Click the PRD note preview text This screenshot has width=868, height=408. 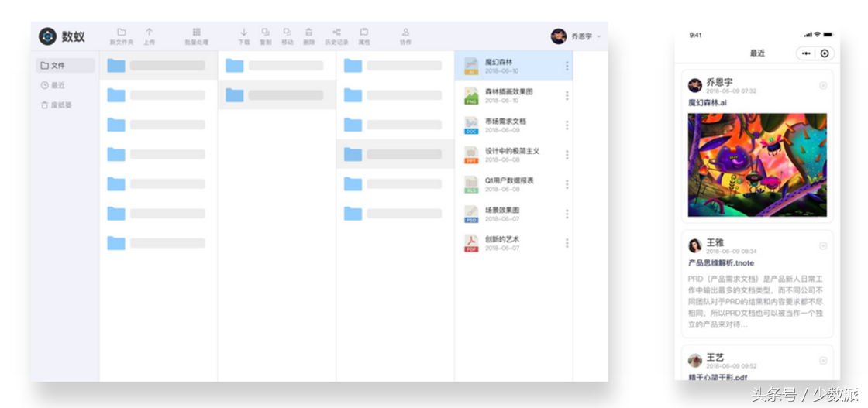click(x=756, y=302)
